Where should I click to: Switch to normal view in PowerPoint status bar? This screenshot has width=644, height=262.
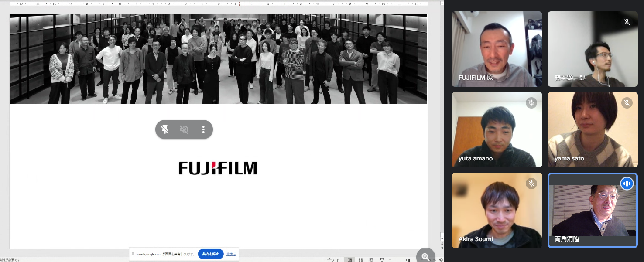(349, 260)
